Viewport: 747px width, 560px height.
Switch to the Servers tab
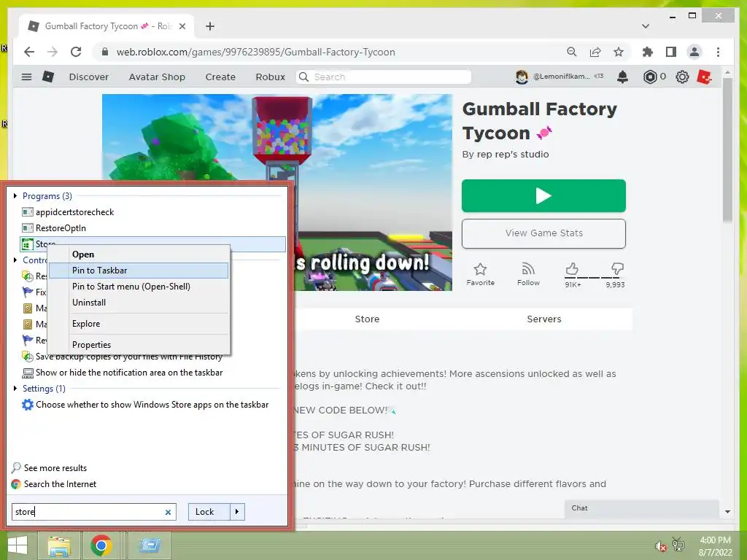point(543,319)
